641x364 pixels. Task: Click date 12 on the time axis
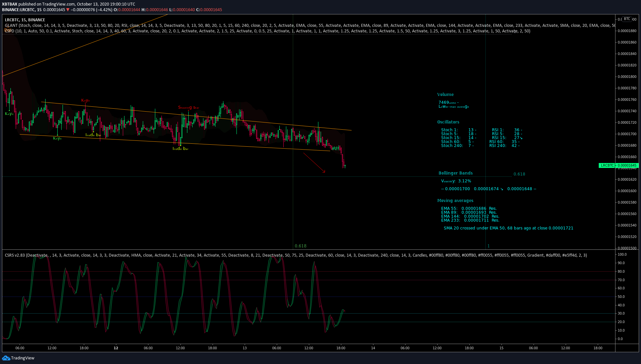(116, 348)
